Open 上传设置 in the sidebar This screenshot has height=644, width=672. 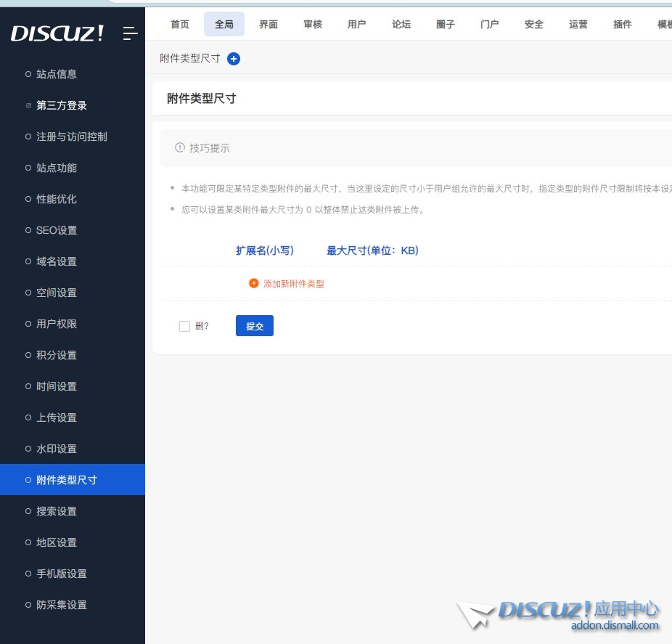(57, 417)
